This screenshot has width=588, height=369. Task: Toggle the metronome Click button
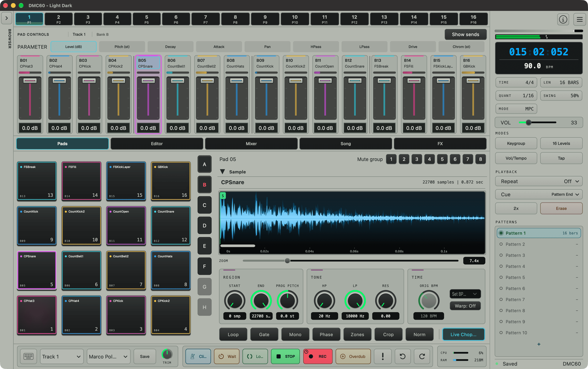click(198, 356)
